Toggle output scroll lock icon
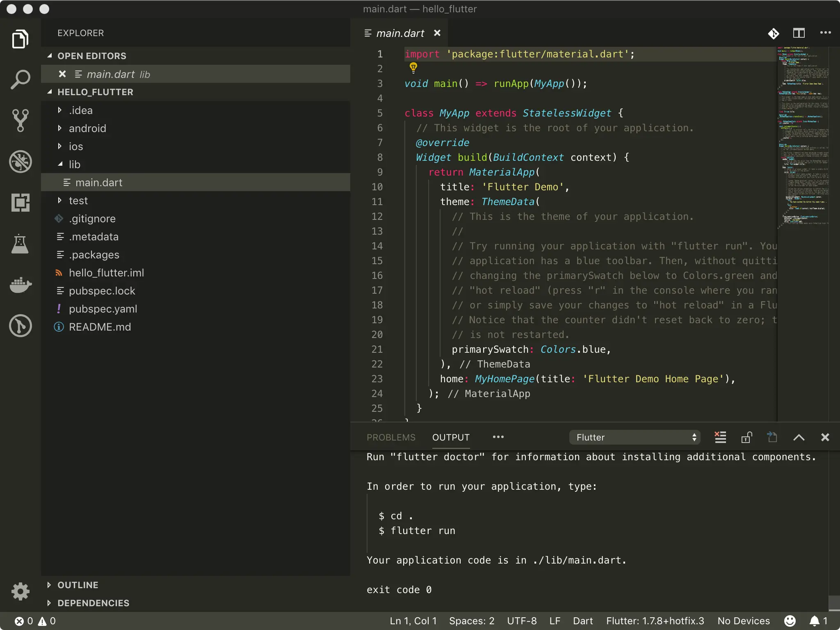Screen dimensions: 840x630 click(x=746, y=437)
